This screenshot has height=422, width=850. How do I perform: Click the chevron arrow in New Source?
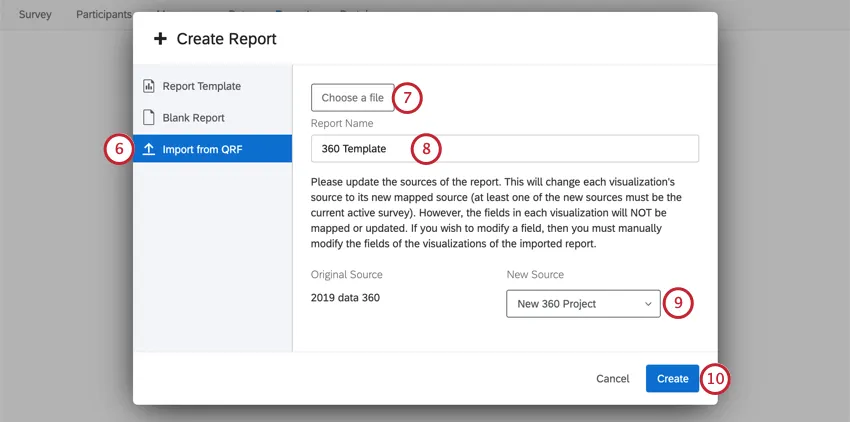[x=647, y=303]
